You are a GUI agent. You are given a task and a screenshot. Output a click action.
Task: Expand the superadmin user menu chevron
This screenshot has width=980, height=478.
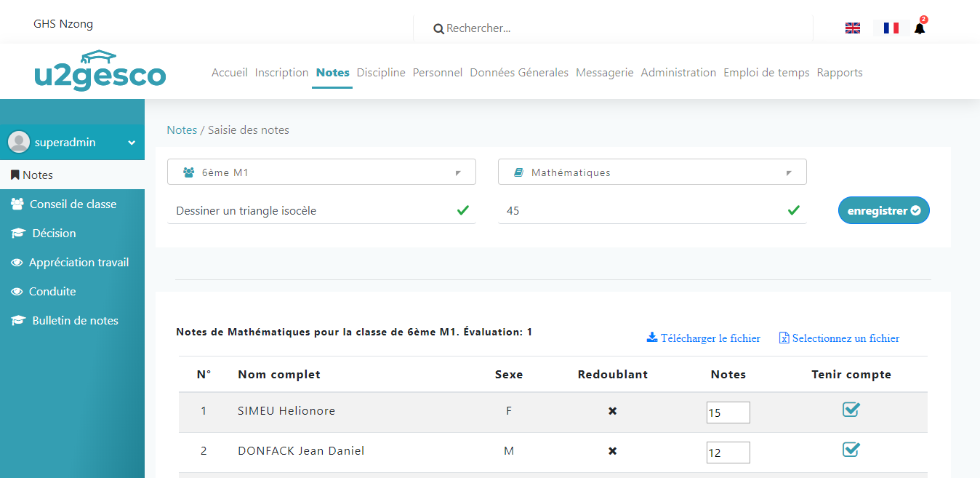pos(132,143)
